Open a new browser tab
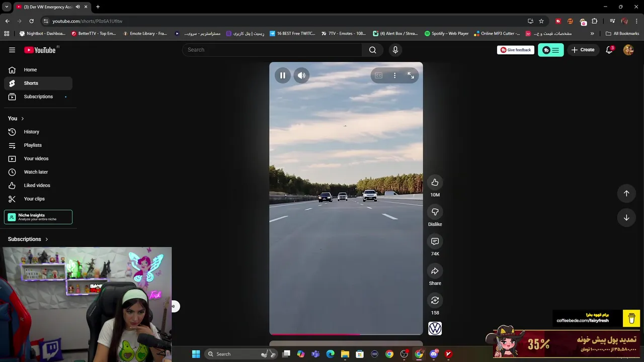Screen dimensions: 644x362 (98, 7)
